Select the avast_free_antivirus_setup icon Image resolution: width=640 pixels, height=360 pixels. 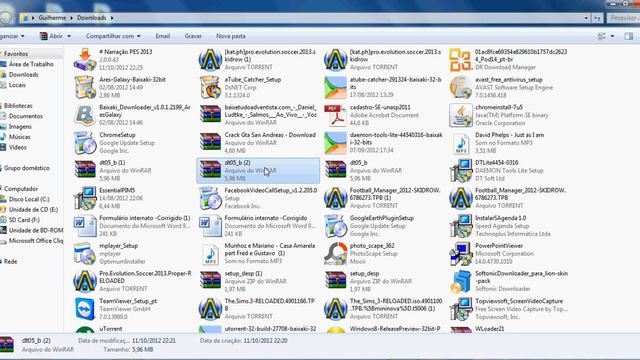coord(461,87)
